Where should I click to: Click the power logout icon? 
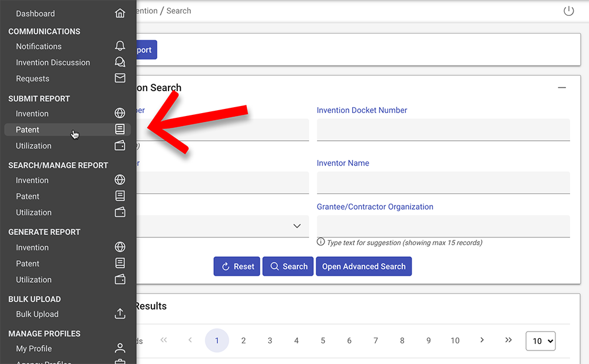pyautogui.click(x=568, y=11)
